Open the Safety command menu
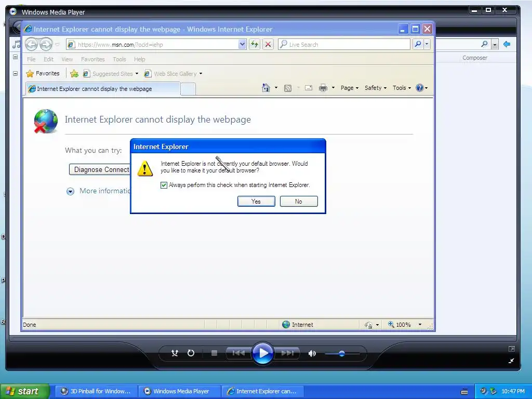Image resolution: width=532 pixels, height=399 pixels. coord(376,88)
